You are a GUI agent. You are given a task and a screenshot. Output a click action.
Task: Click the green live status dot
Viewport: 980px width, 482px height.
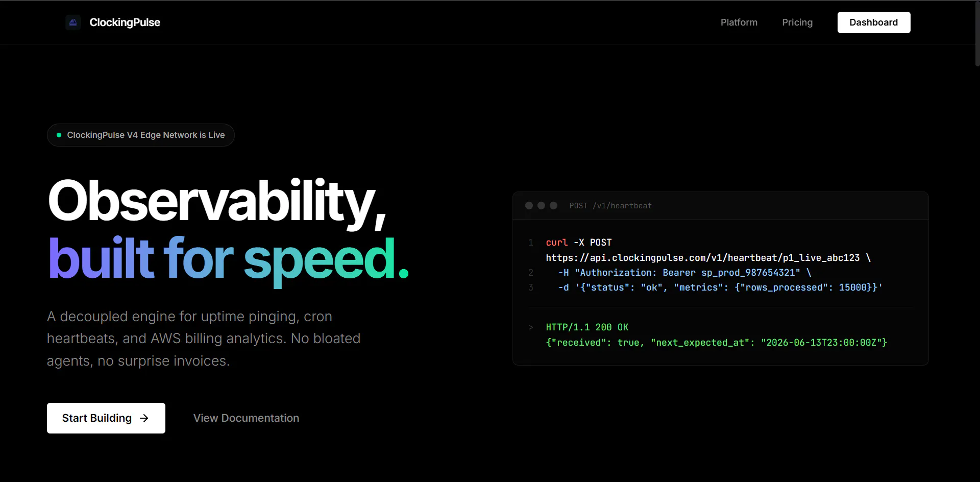(59, 135)
